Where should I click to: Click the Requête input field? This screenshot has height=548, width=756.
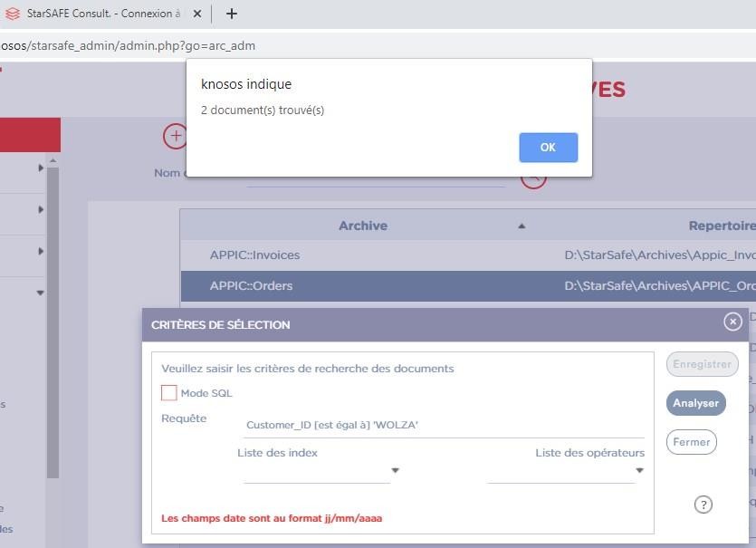(444, 425)
